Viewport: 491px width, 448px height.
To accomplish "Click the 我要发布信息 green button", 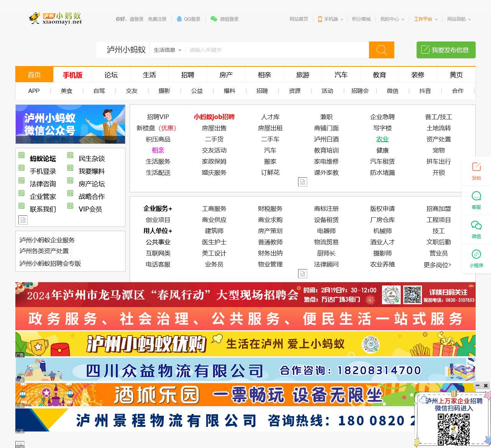I will 446,50.
